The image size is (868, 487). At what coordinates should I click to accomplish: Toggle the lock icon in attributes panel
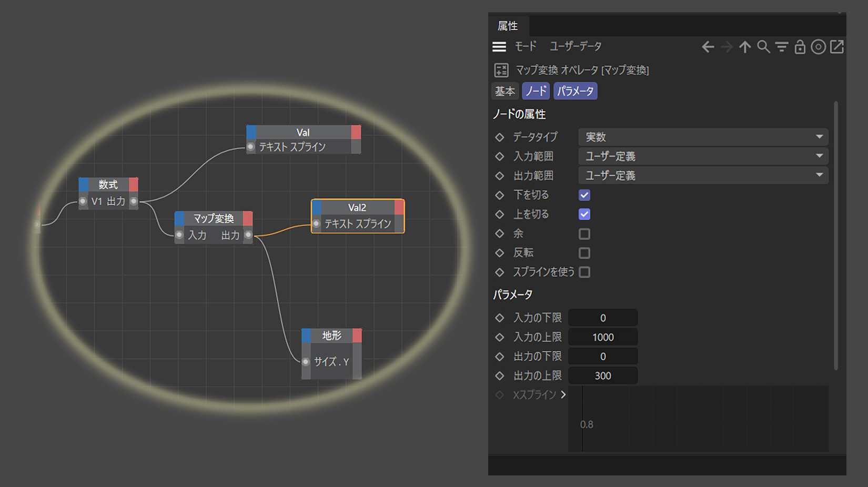point(800,47)
